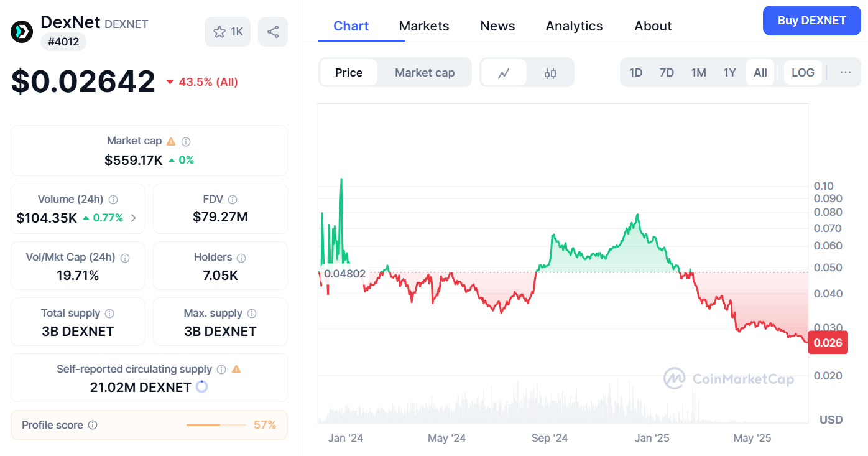The width and height of the screenshot is (868, 456).
Task: Click the market cap warning triangle icon
Action: (x=171, y=141)
